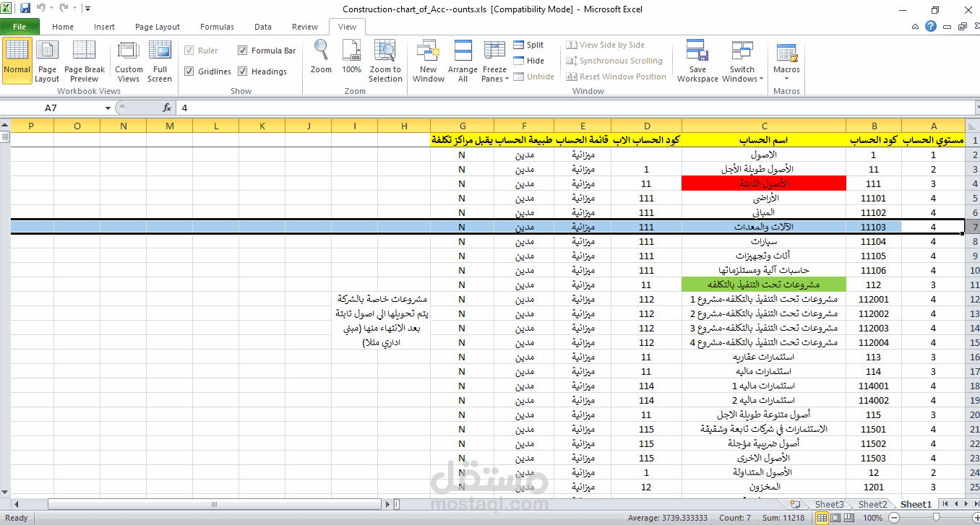Click the Zoom magnifier icon
The width and height of the screenshot is (980, 525).
pyautogui.click(x=321, y=51)
